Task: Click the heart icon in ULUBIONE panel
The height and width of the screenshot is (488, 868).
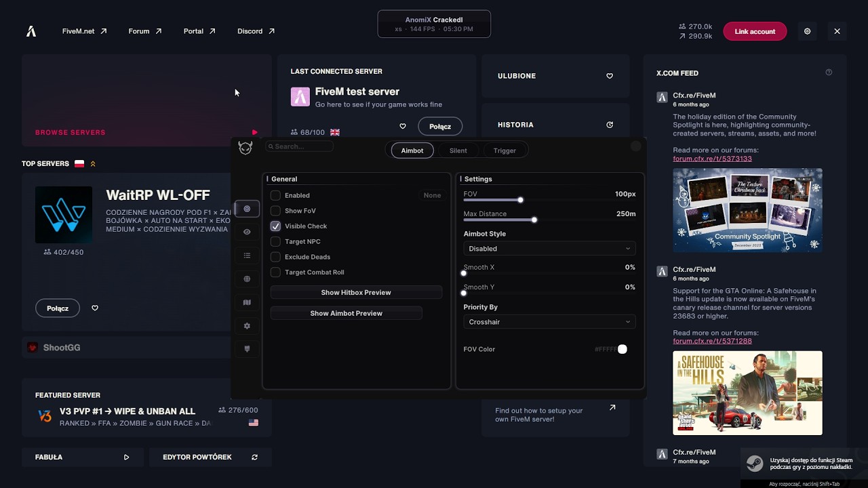Action: (x=610, y=76)
